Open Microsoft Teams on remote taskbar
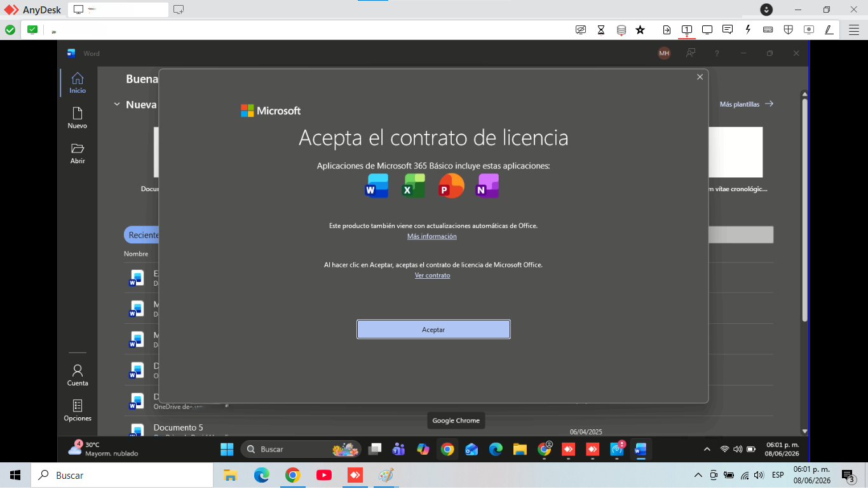The image size is (868, 489). tap(399, 450)
